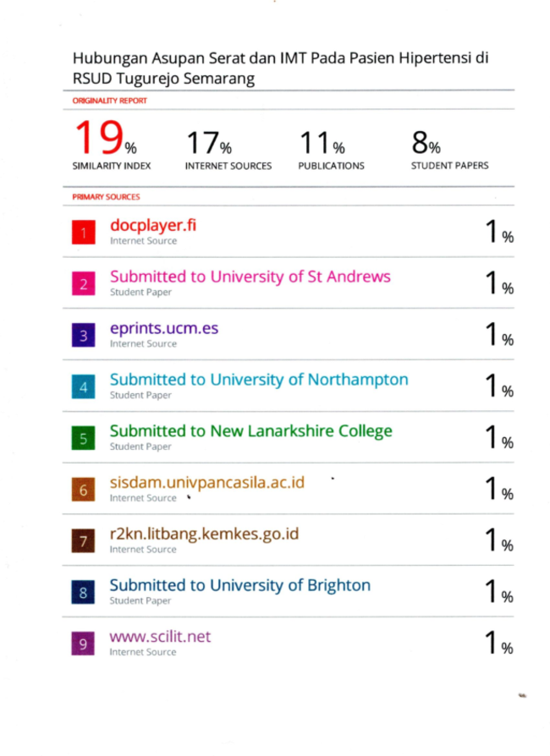
Task: Click the blue source number 4 badge
Action: point(84,386)
